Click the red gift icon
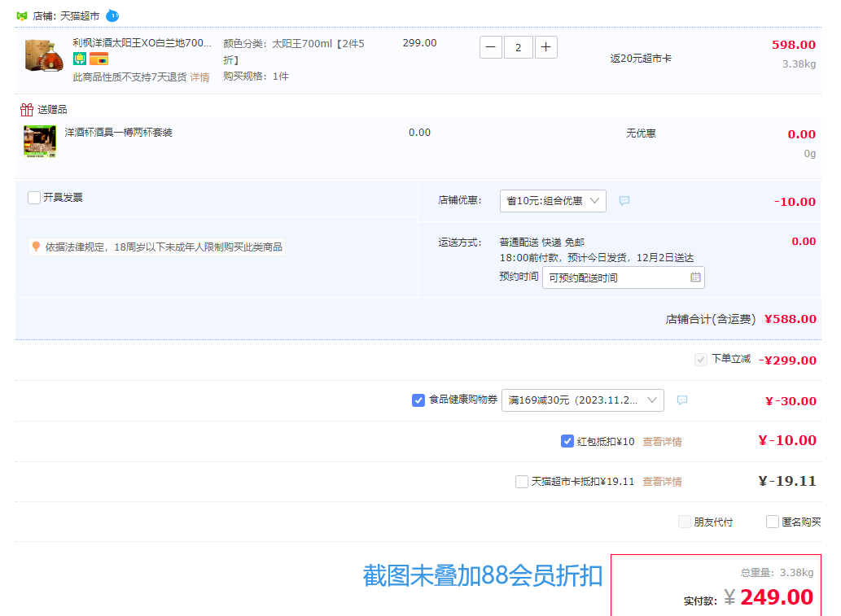This screenshot has height=616, width=841. pyautogui.click(x=27, y=110)
